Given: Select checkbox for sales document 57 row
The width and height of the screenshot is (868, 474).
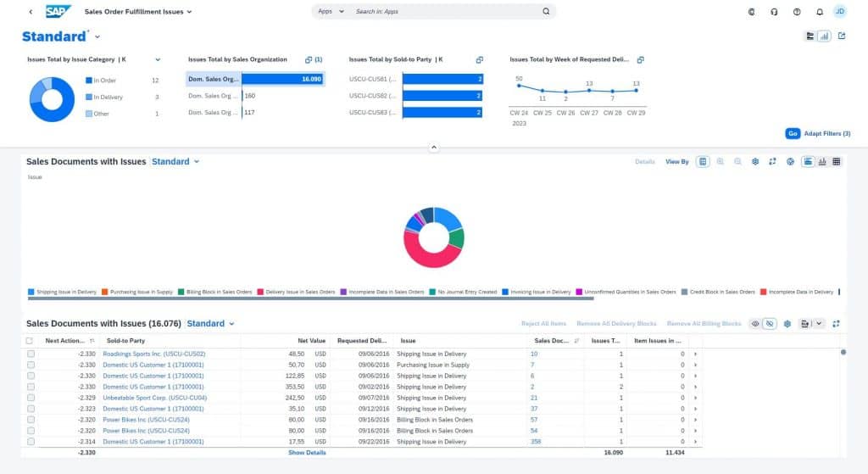Looking at the screenshot, I should point(31,420).
